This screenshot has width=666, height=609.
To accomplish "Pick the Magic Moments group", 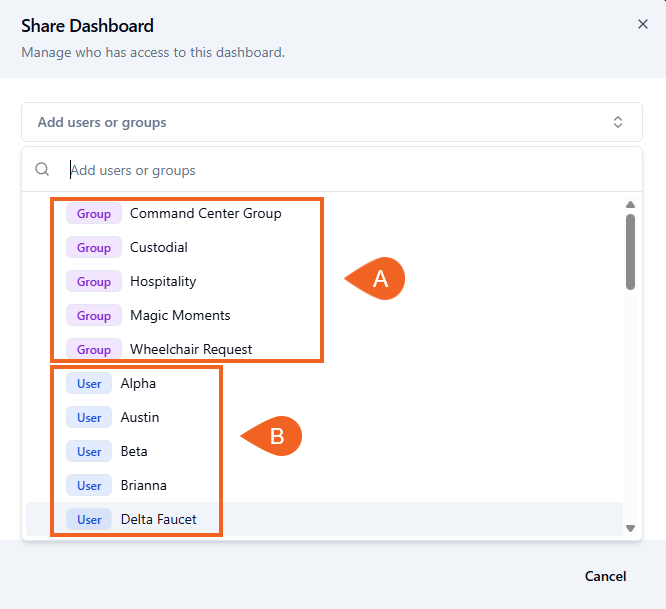I will 325,315.
